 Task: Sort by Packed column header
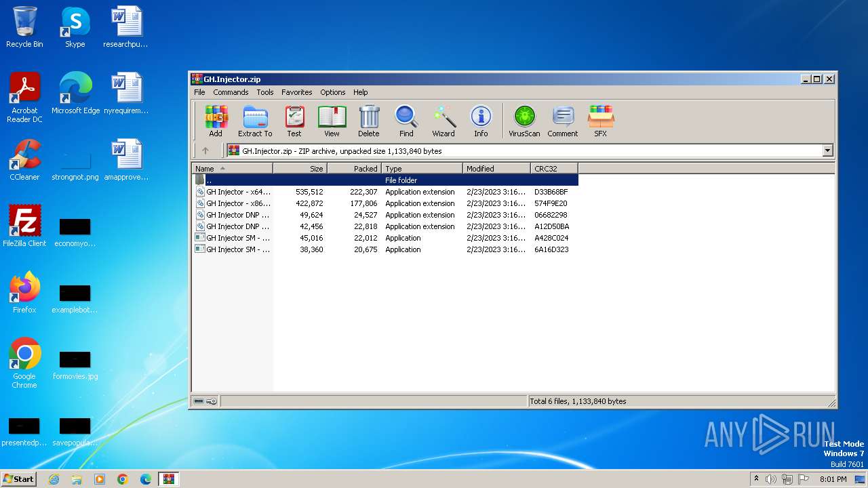tap(355, 168)
